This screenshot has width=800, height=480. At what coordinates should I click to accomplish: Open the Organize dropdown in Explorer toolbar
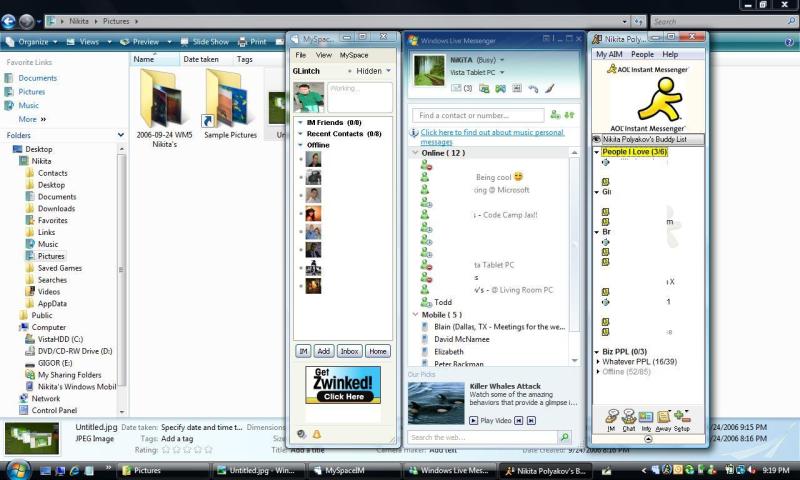32,42
